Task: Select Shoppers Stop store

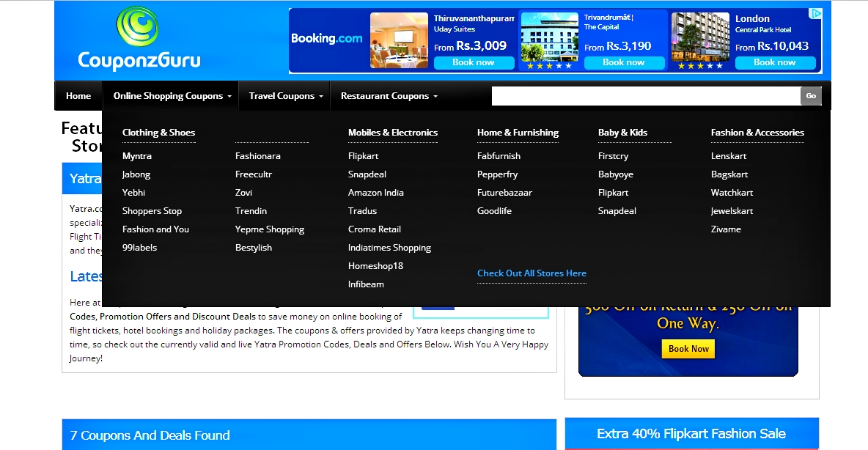Action: coord(152,211)
